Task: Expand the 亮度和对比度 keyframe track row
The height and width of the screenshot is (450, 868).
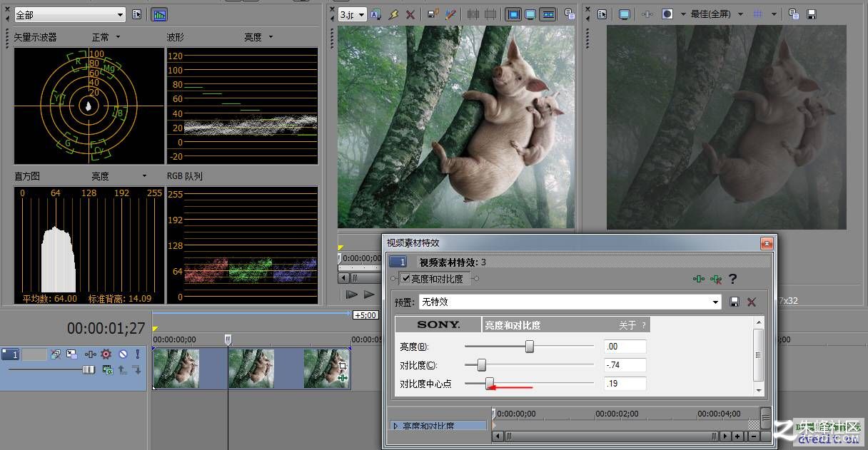Action: (x=396, y=426)
